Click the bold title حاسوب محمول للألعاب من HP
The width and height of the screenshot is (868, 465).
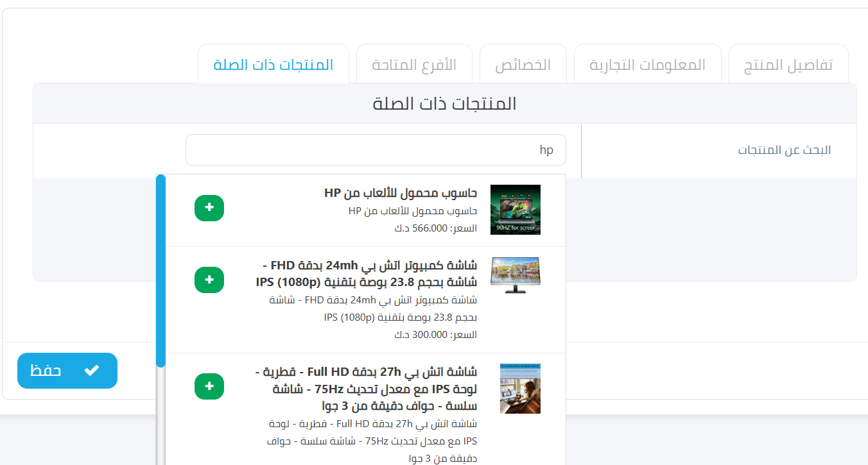coord(401,193)
